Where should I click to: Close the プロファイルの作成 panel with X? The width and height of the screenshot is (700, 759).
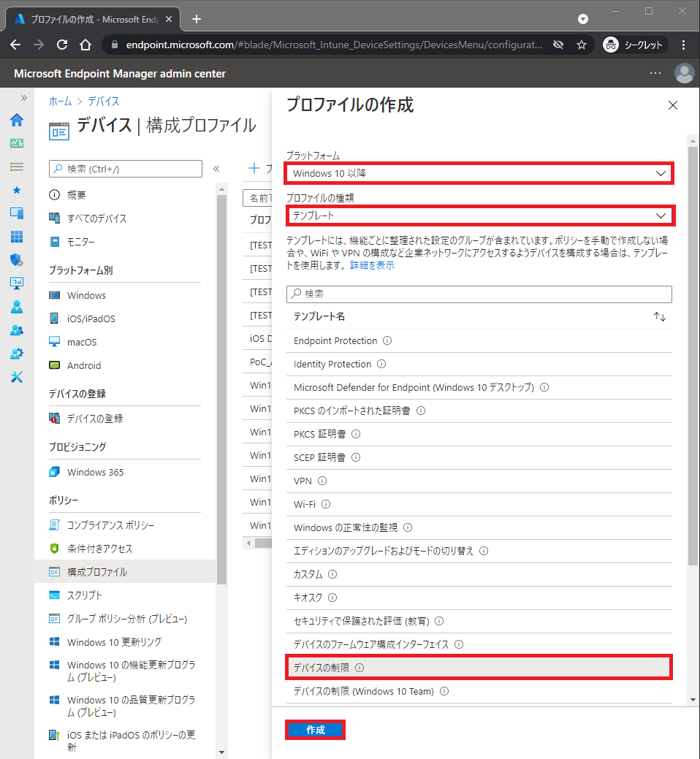(673, 105)
